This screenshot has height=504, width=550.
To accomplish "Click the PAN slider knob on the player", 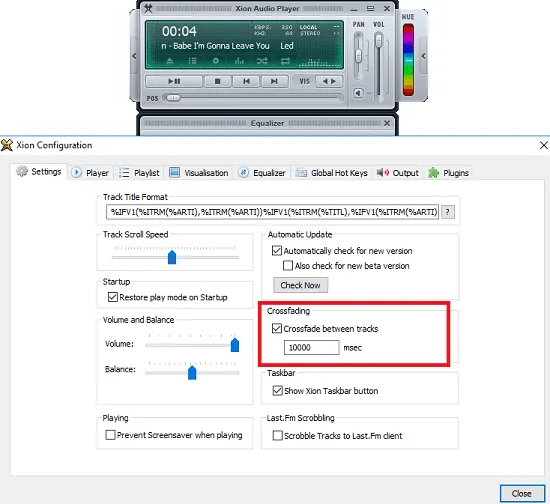I will click(x=358, y=56).
